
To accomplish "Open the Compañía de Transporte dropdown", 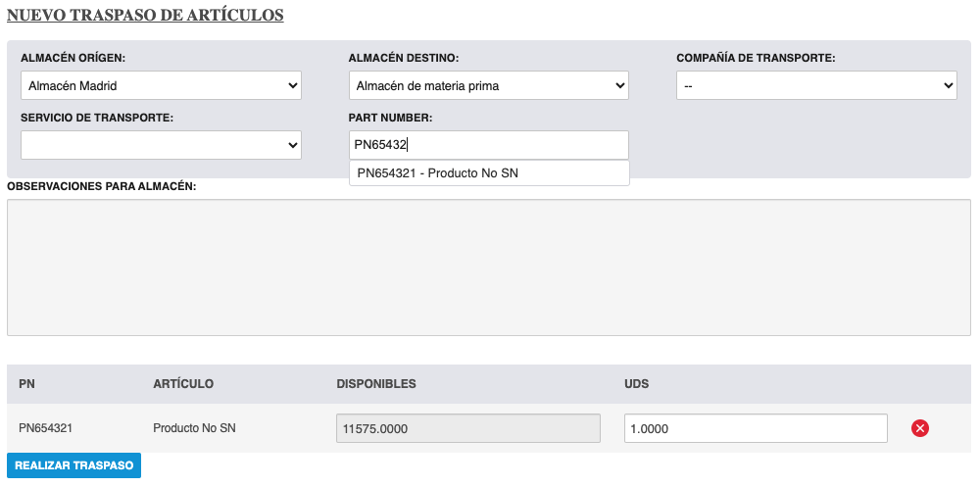I will click(815, 86).
